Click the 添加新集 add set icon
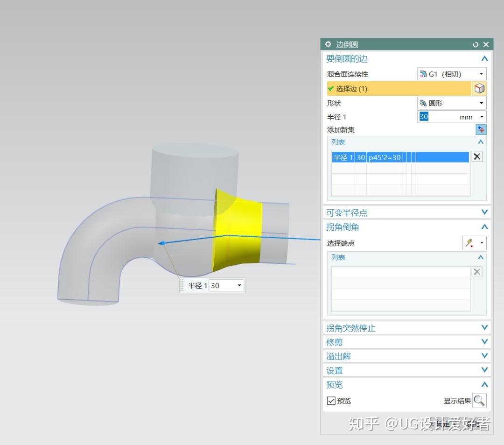This screenshot has width=504, height=445. tap(481, 129)
